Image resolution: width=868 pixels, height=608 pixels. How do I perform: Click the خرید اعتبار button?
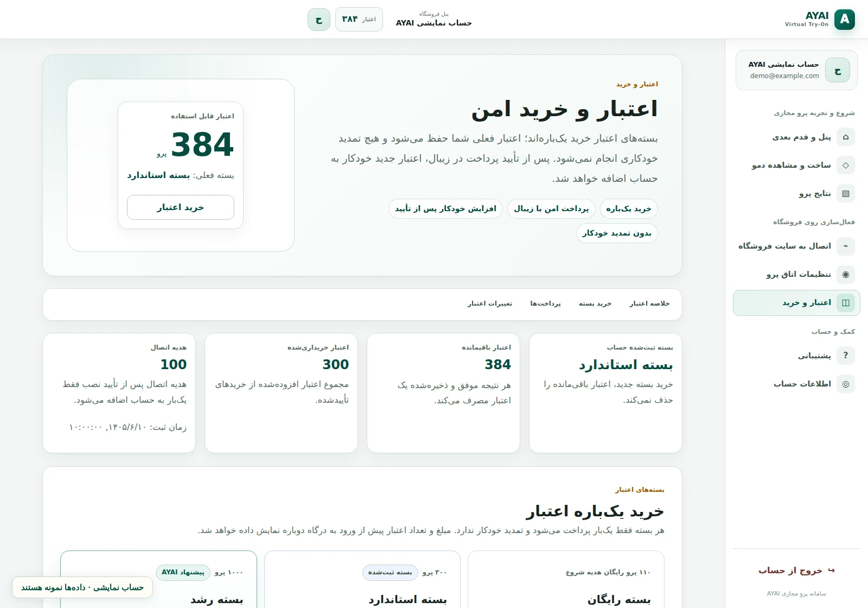click(x=181, y=207)
